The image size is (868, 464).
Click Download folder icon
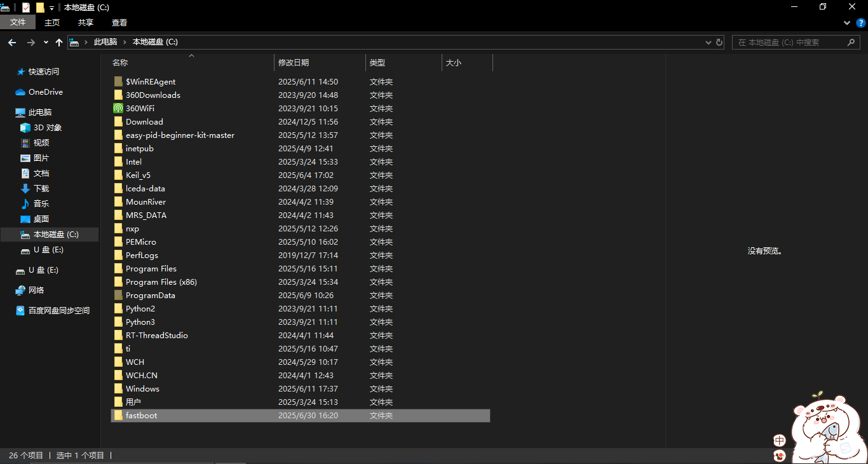click(x=118, y=121)
